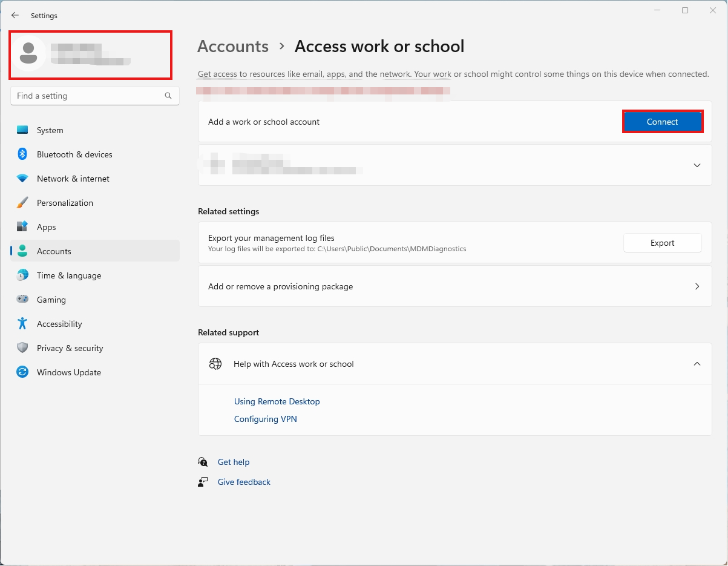
Task: Open Add or remove a provisioning package
Action: (x=455, y=286)
